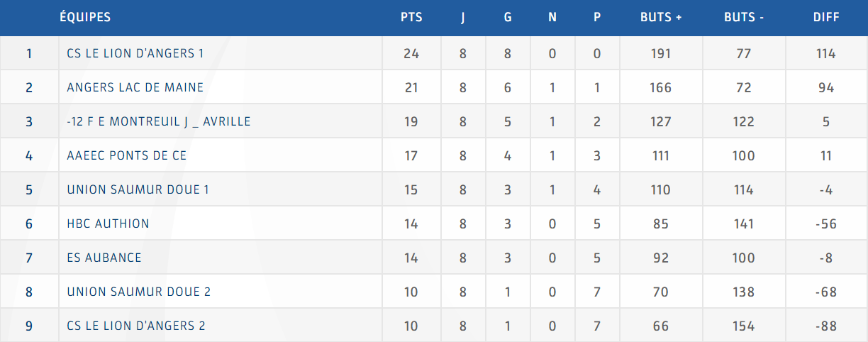
Task: Open the UNION SAUMUR DOUE 1 entry
Action: coord(138,189)
